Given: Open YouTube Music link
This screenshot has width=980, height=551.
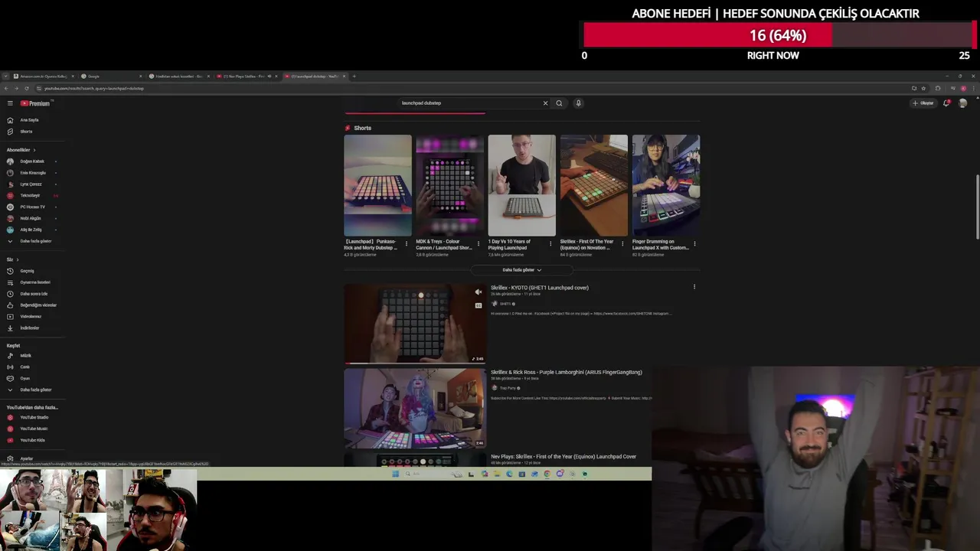Looking at the screenshot, I should tap(34, 429).
